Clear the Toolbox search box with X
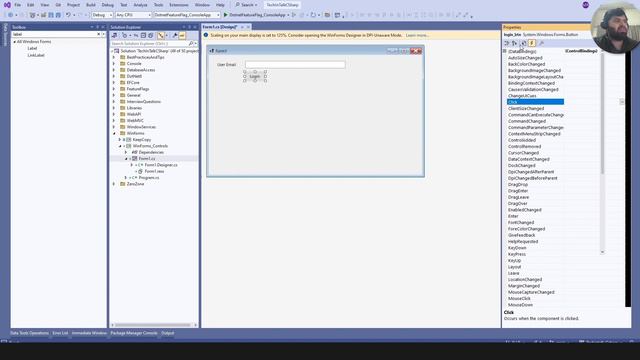The width and height of the screenshot is (640, 360). pos(98,34)
